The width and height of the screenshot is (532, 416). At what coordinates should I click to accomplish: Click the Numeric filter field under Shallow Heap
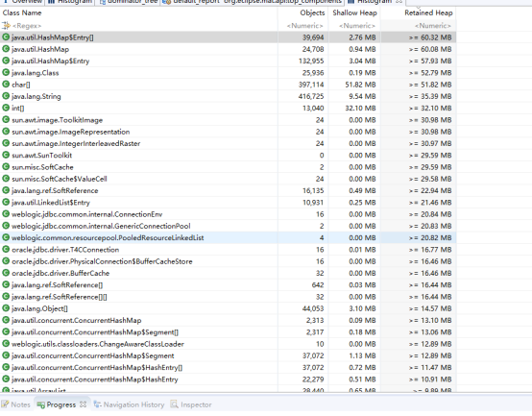[354, 25]
